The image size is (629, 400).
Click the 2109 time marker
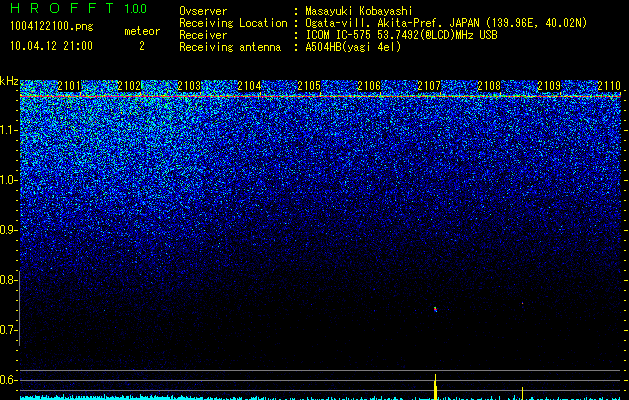[549, 85]
